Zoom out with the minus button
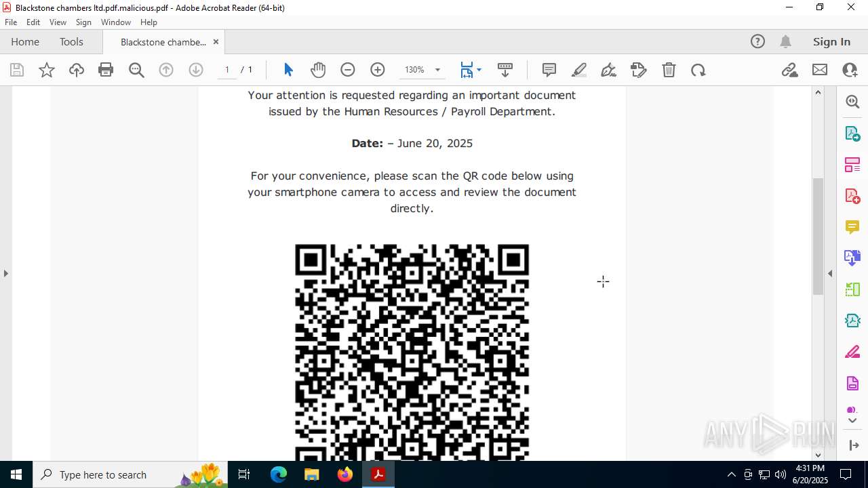868x488 pixels. (348, 70)
